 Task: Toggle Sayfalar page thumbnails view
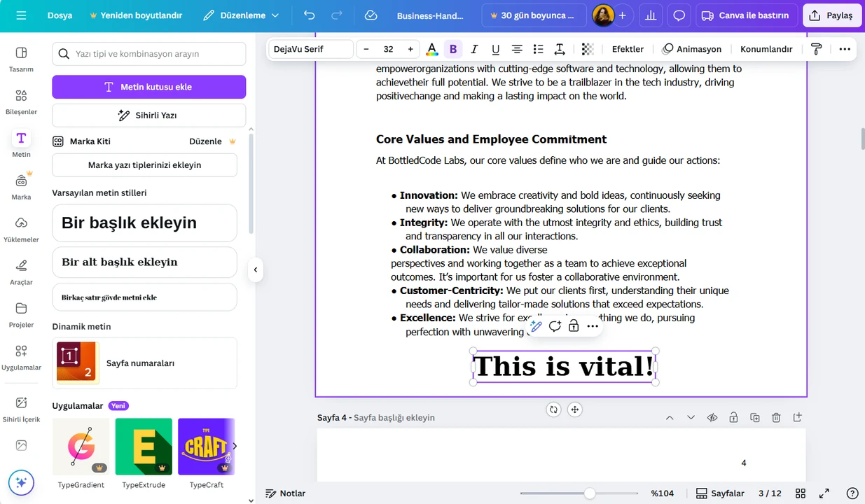[x=720, y=493]
